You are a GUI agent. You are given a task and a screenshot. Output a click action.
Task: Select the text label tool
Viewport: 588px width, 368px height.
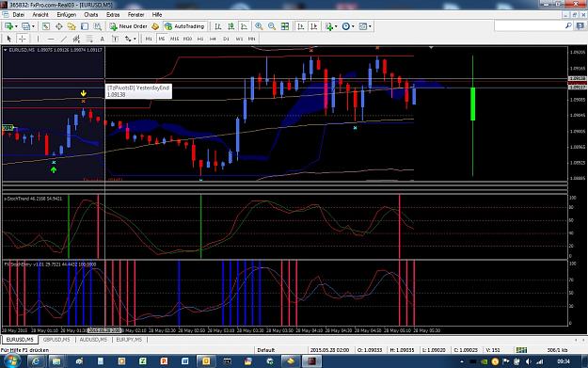[x=115, y=39]
